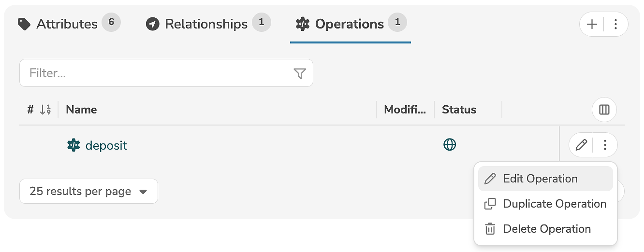Open the column chooser icon
Screen dimensions: 644x252
click(604, 110)
